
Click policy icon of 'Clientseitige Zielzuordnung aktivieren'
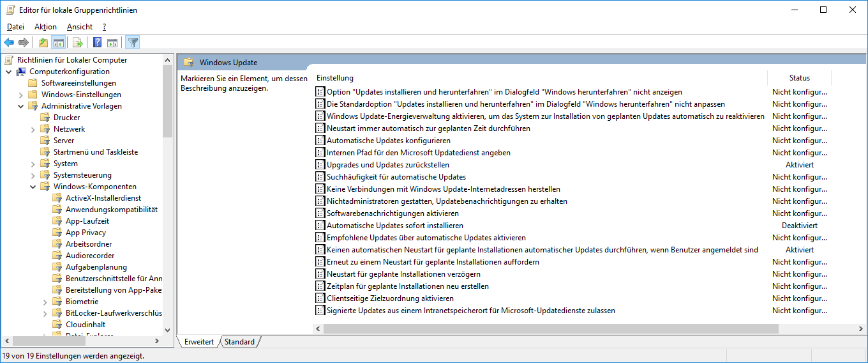320,298
